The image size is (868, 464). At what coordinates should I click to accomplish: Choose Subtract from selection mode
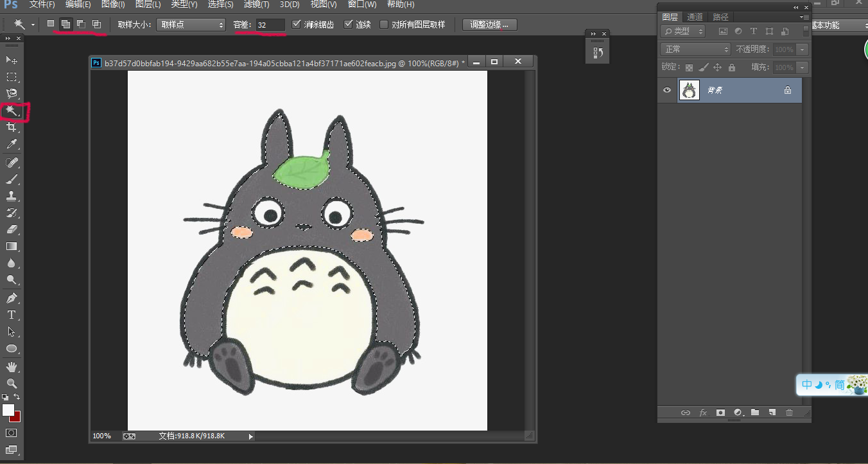81,24
